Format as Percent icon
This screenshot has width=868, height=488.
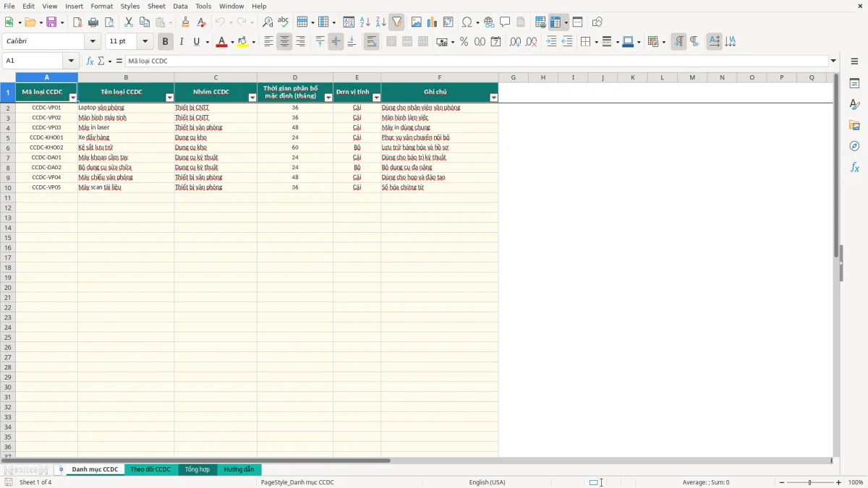click(464, 42)
